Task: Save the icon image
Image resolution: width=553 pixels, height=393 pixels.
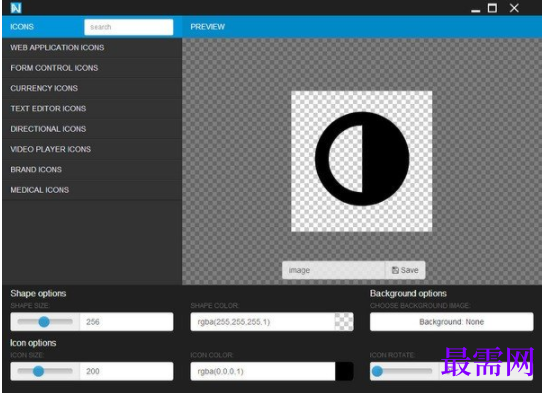Action: (405, 270)
